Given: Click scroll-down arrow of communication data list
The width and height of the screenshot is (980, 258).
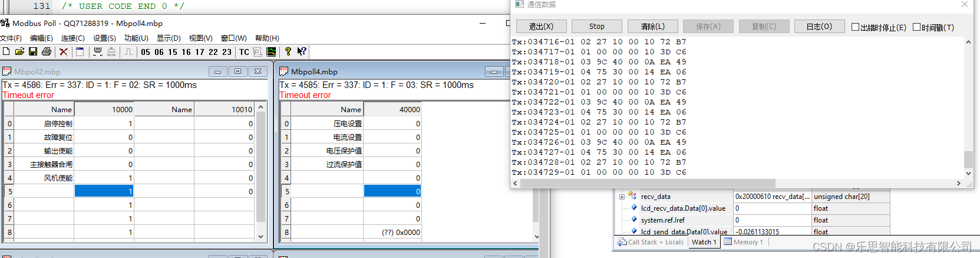Looking at the screenshot, I should [x=968, y=174].
